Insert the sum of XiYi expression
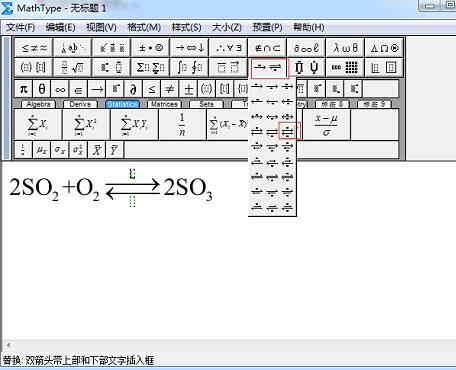Image resolution: width=456 pixels, height=370 pixels. pyautogui.click(x=134, y=124)
